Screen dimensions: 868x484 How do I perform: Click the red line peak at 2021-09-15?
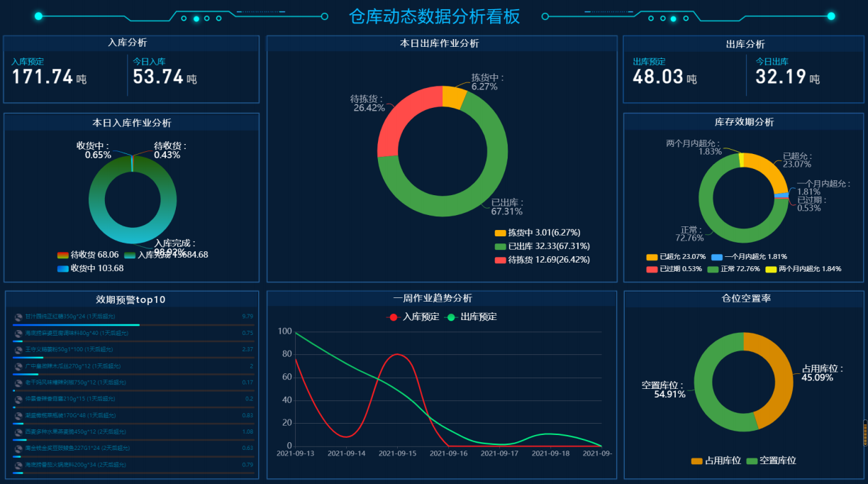pyautogui.click(x=399, y=354)
